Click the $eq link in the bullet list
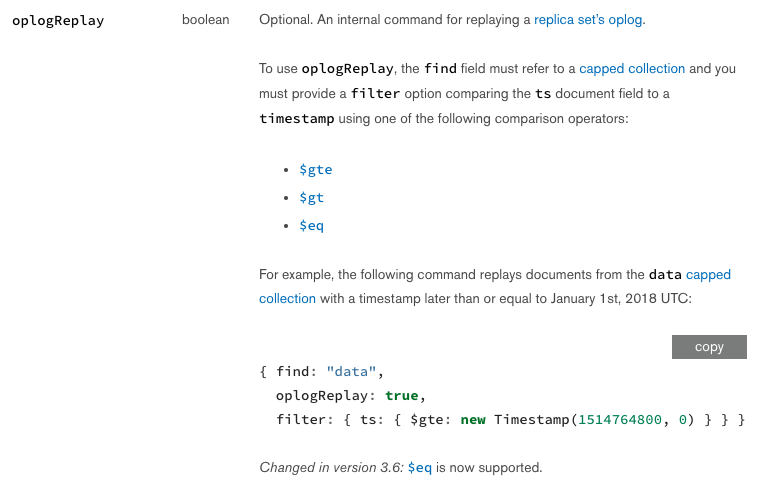Image resolution: width=780 pixels, height=490 pixels. coord(311,226)
